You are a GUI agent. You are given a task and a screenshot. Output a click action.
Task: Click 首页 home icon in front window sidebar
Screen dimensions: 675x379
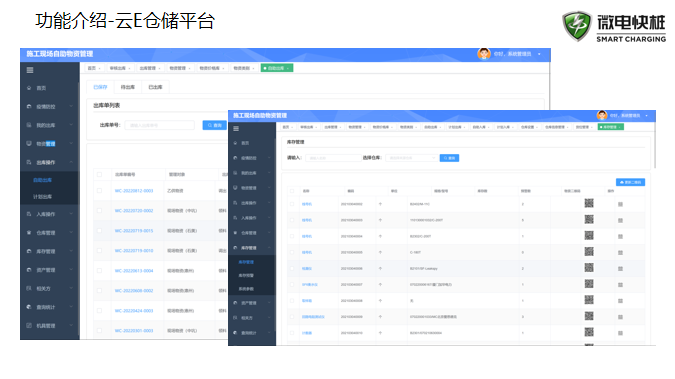point(235,143)
